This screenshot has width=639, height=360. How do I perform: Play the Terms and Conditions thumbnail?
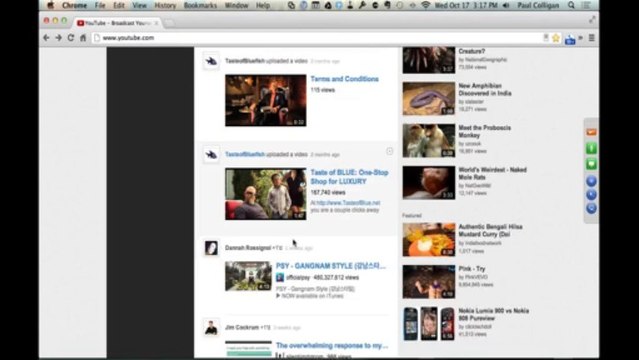pyautogui.click(x=266, y=100)
